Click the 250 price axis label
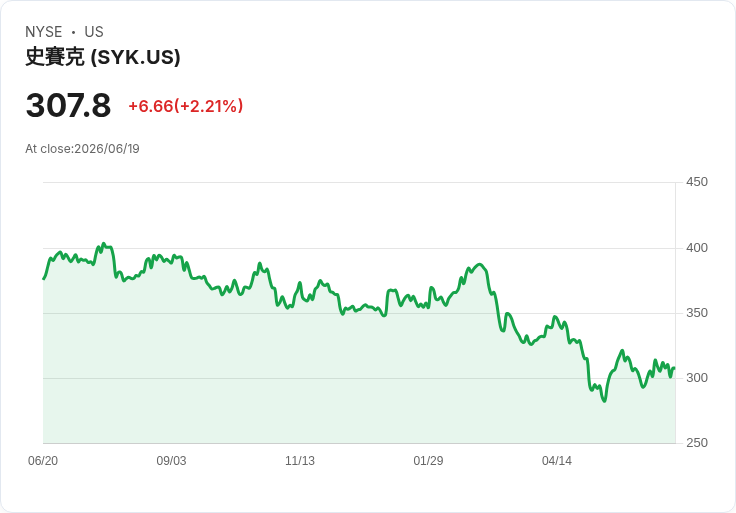Image resolution: width=736 pixels, height=513 pixels. click(x=697, y=443)
